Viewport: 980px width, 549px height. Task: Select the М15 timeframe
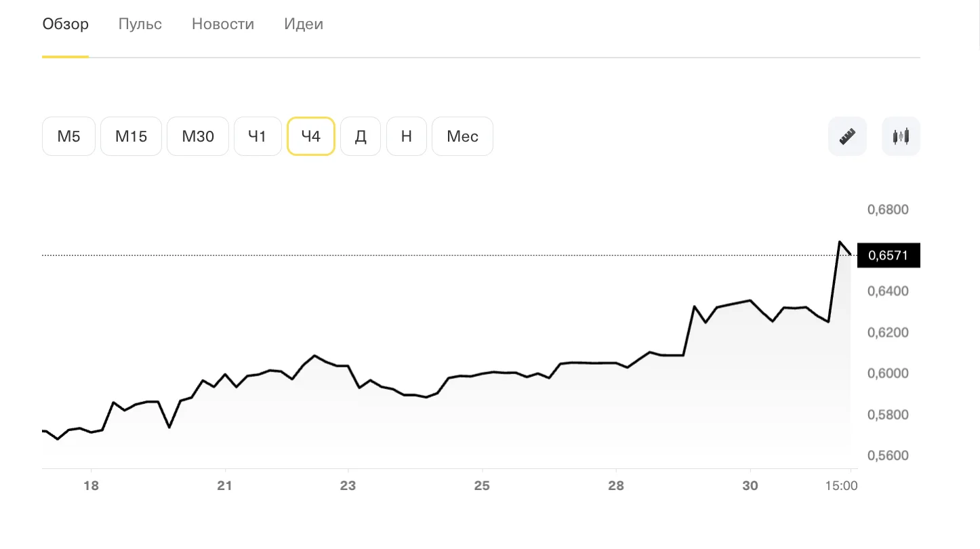coord(131,136)
